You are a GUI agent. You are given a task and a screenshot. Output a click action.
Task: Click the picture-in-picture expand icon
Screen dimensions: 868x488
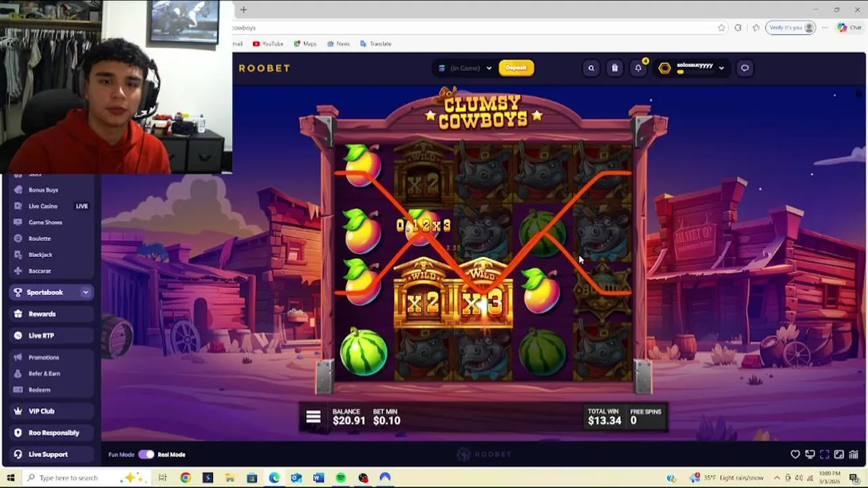tap(839, 455)
